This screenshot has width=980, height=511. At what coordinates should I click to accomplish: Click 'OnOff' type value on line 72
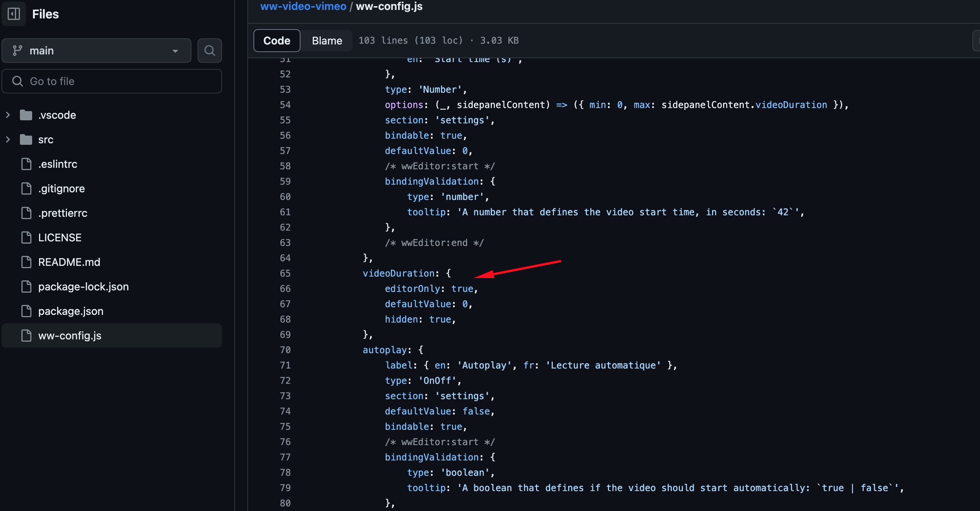click(x=438, y=381)
